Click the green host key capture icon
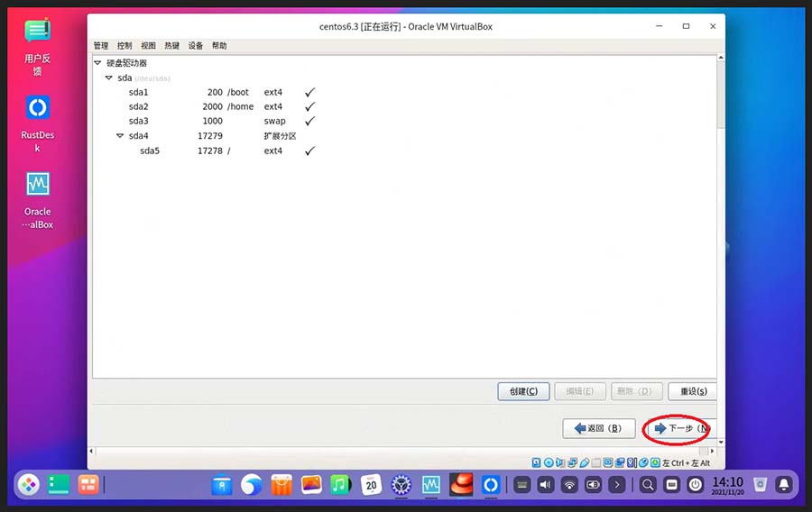Image resolution: width=812 pixels, height=512 pixels. (655, 462)
